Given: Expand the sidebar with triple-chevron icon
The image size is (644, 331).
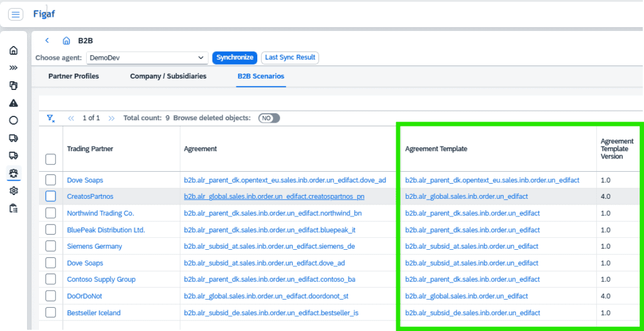Looking at the screenshot, I should [x=14, y=68].
